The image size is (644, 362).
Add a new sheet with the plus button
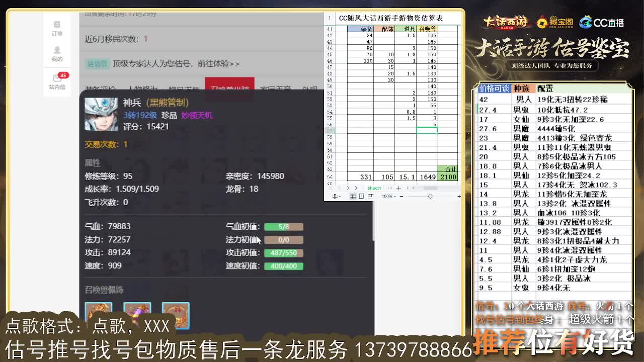pos(399,188)
